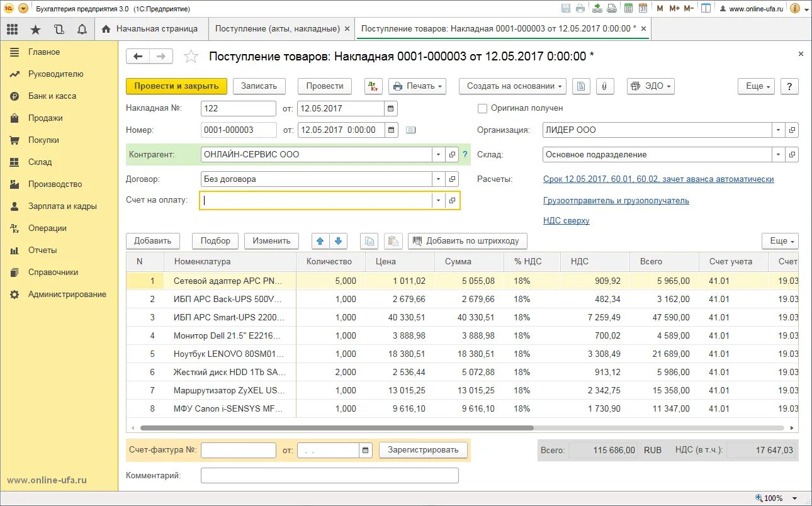Click the Комментарий input field
The width and height of the screenshot is (812, 506).
(330, 476)
